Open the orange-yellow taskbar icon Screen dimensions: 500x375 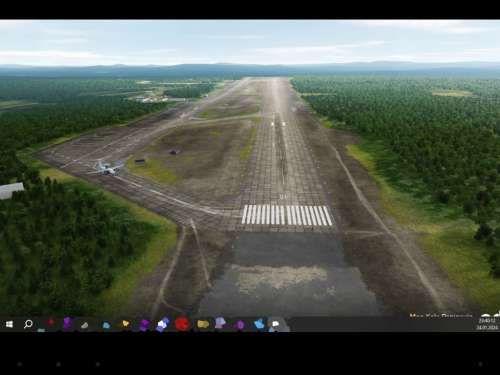point(125,323)
